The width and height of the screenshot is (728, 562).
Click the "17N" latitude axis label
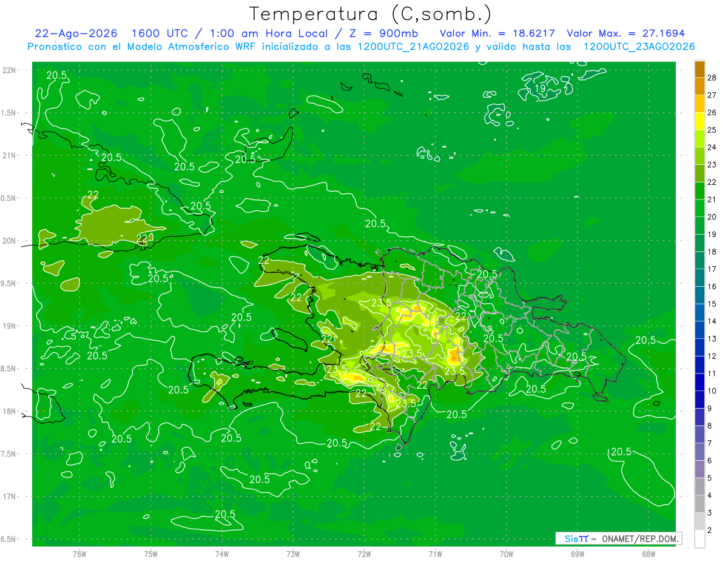click(x=10, y=497)
